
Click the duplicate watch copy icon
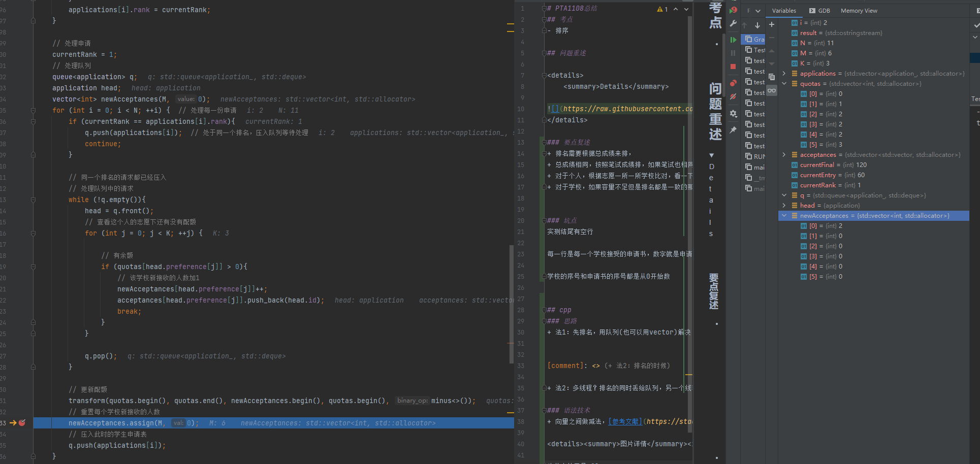(x=772, y=77)
